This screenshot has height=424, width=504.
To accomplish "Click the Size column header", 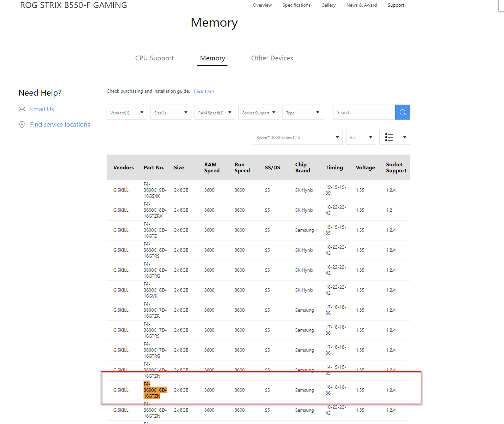I will point(179,167).
